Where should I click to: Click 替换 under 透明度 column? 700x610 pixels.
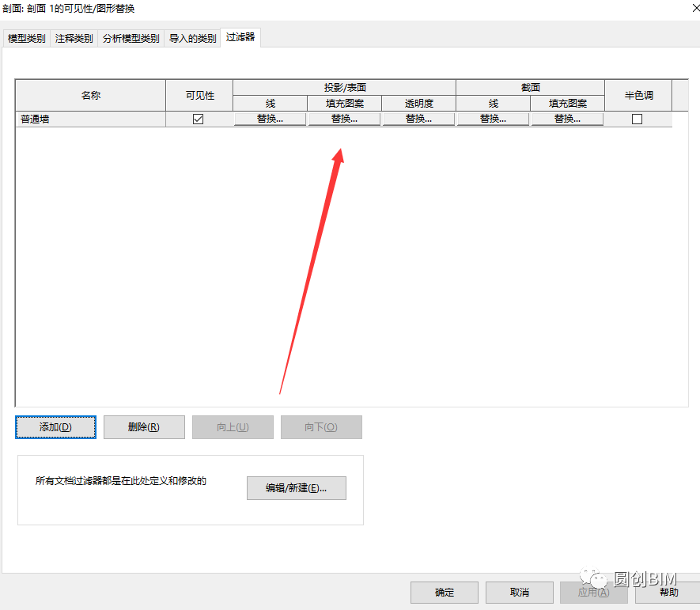[x=418, y=119]
